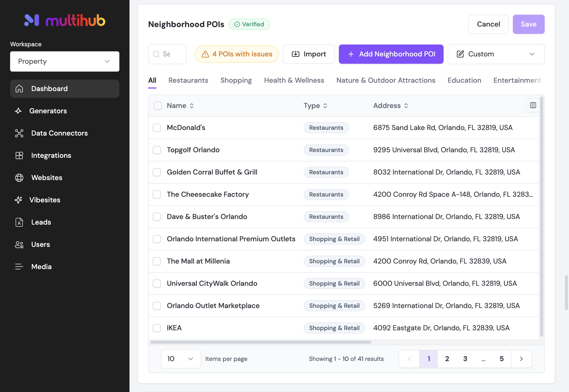This screenshot has width=569, height=392.
Task: Sort by Name column arrows
Action: coord(192,106)
